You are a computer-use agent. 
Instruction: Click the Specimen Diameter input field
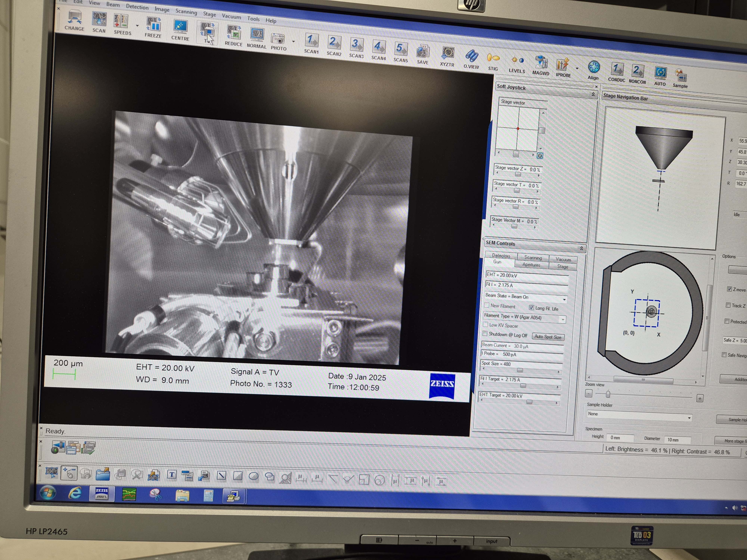677,440
